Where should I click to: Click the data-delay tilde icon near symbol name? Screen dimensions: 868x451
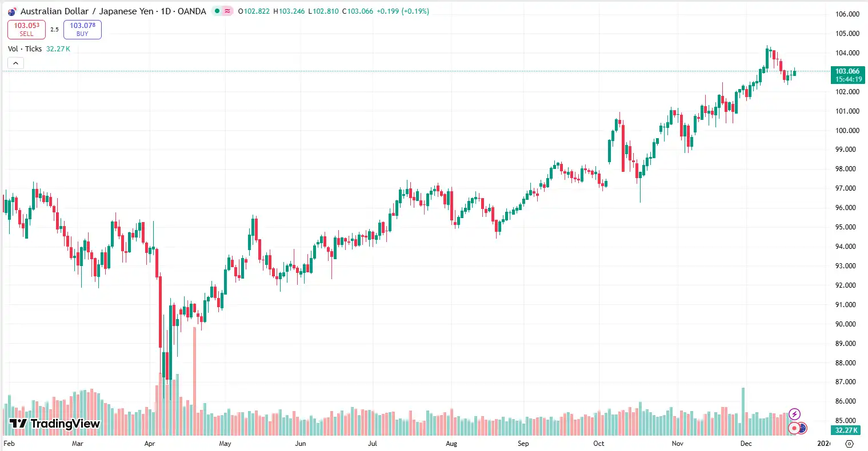[227, 11]
